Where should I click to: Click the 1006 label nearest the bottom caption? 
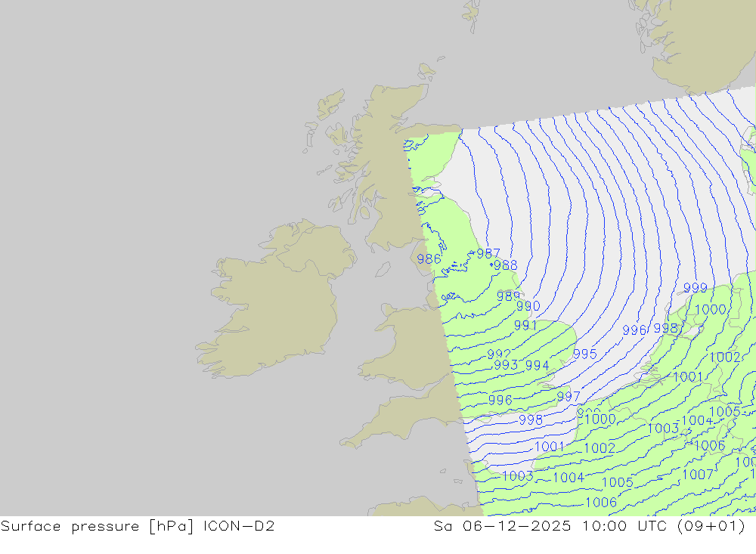[x=601, y=503]
